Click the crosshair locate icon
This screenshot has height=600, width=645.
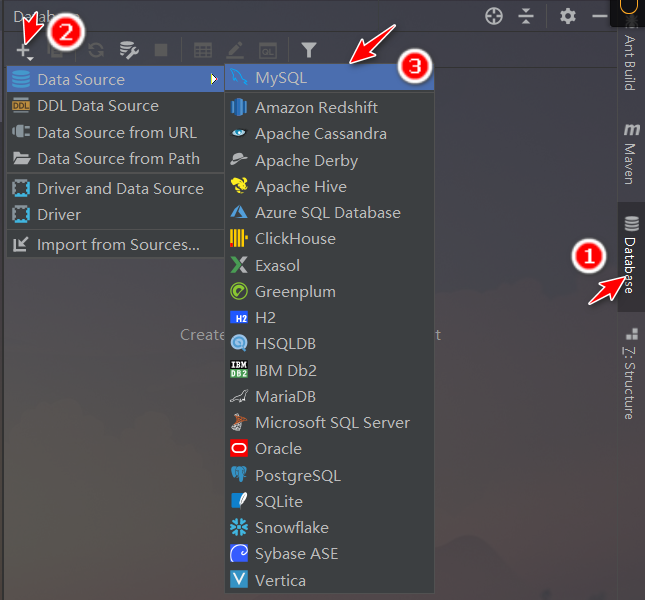494,16
